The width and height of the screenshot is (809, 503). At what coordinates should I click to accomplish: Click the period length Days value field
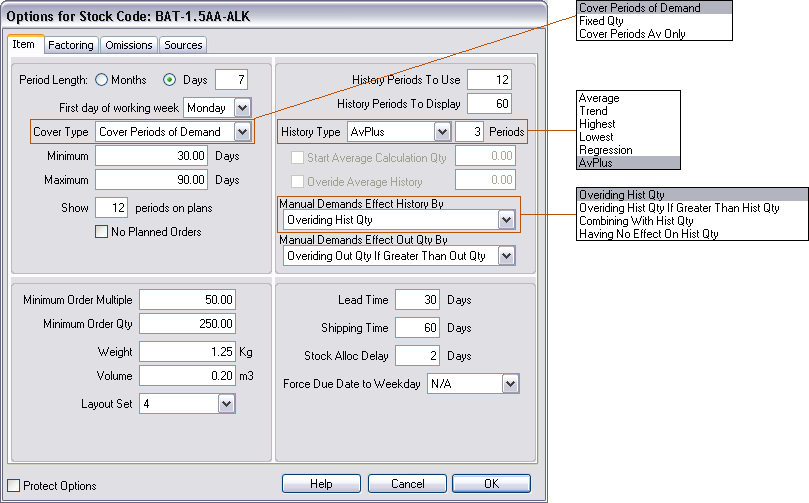[231, 80]
